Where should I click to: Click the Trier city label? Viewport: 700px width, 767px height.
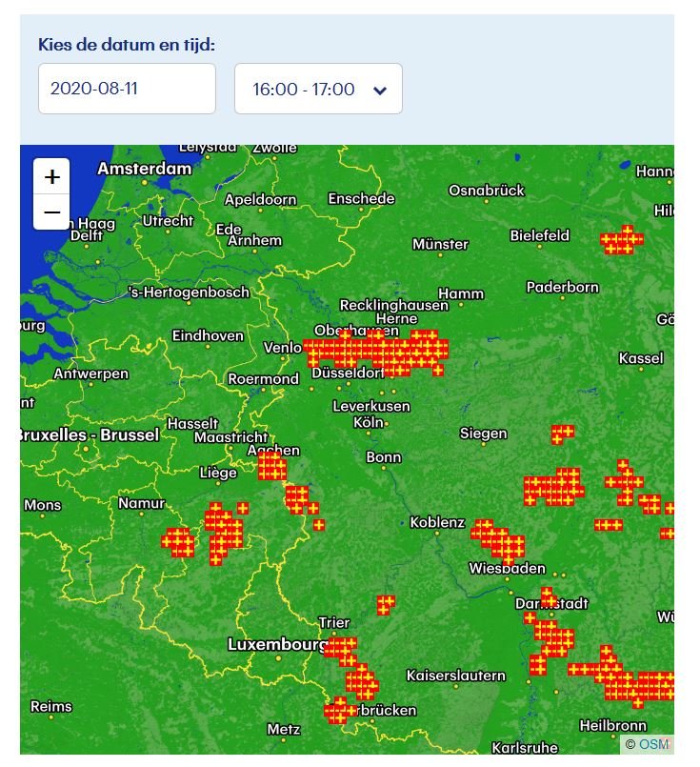click(334, 623)
